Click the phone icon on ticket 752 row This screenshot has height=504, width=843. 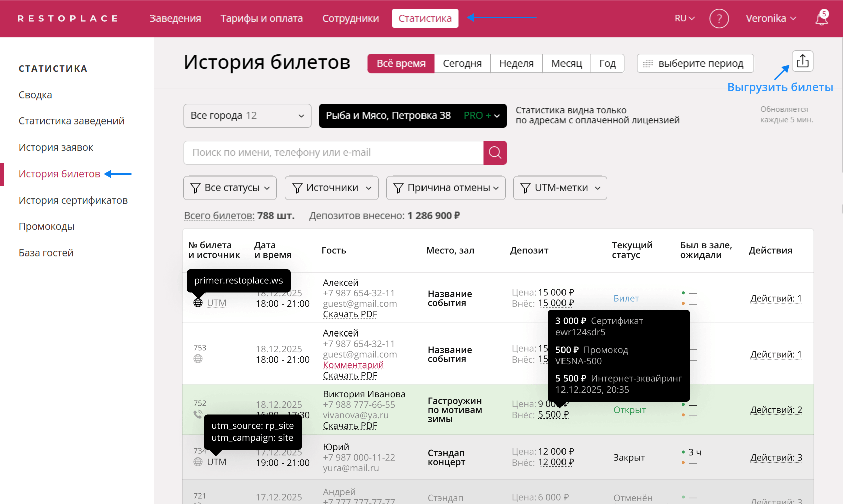pos(197,414)
